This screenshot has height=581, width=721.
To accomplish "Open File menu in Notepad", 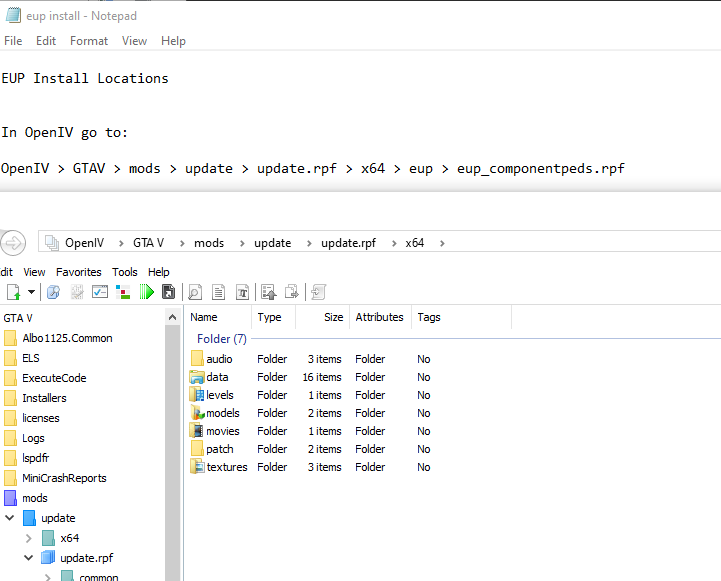I will pyautogui.click(x=13, y=41).
